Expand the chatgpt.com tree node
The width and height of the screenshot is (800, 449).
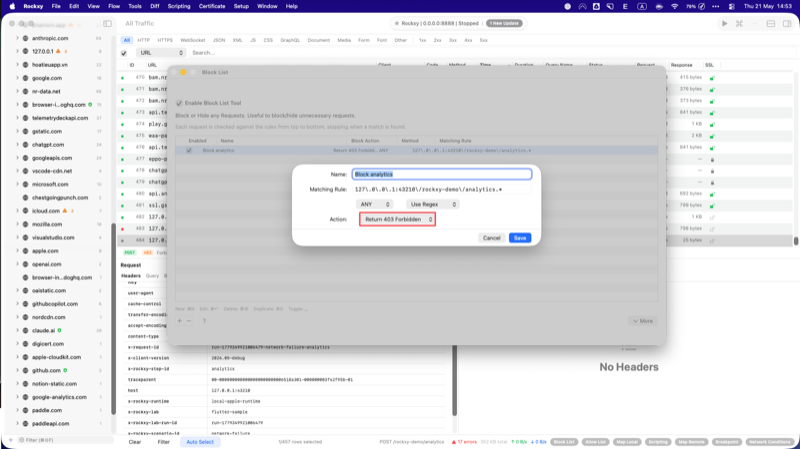click(17, 144)
